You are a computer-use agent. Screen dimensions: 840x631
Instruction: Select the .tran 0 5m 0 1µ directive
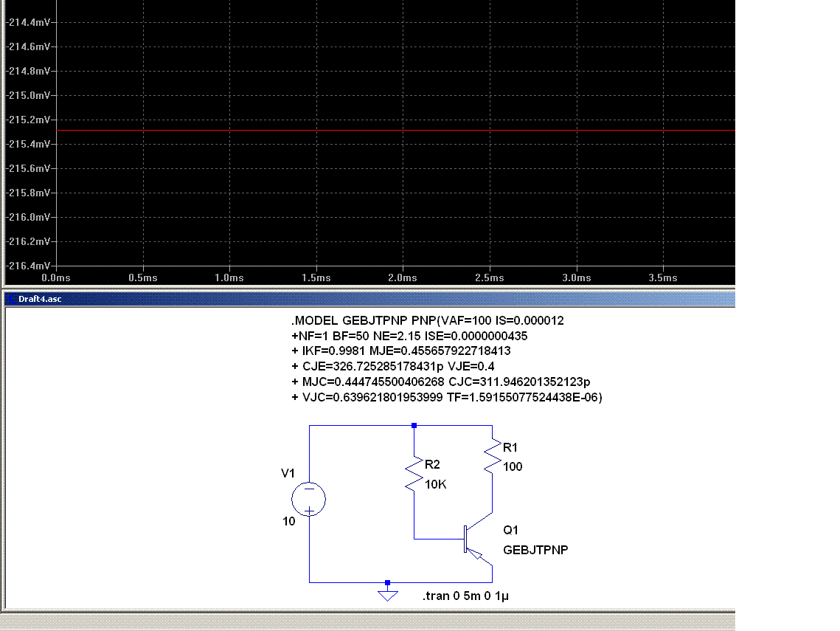point(465,596)
